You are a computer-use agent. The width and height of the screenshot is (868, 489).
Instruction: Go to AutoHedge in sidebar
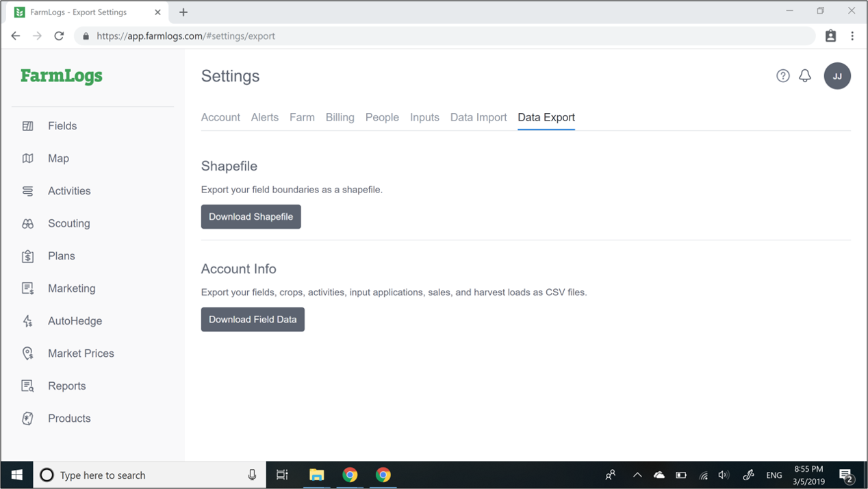tap(75, 321)
